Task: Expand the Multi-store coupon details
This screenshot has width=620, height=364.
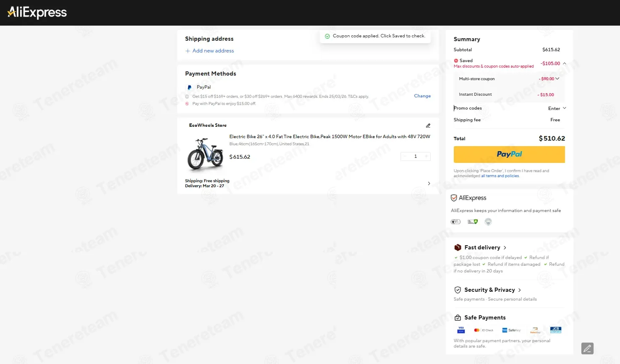Action: 557,79
